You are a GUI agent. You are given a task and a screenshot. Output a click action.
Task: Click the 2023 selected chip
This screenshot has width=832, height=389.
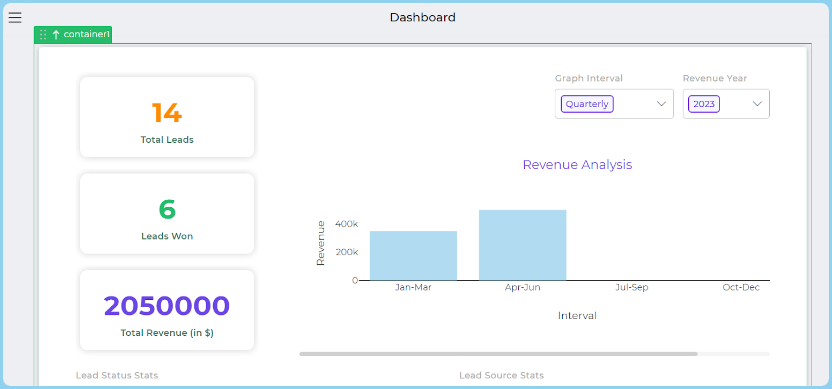click(704, 104)
